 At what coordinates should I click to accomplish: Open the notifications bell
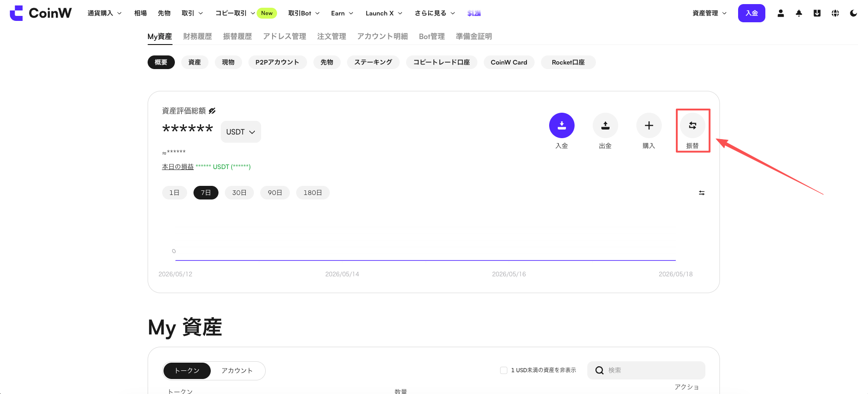(x=799, y=13)
